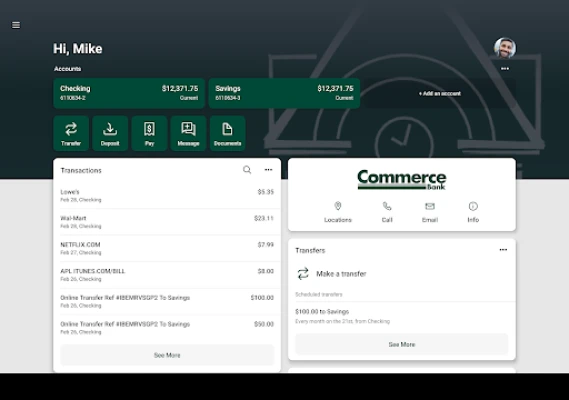This screenshot has width=569, height=400.
Task: Open Mike's profile avatar
Action: pos(505,48)
